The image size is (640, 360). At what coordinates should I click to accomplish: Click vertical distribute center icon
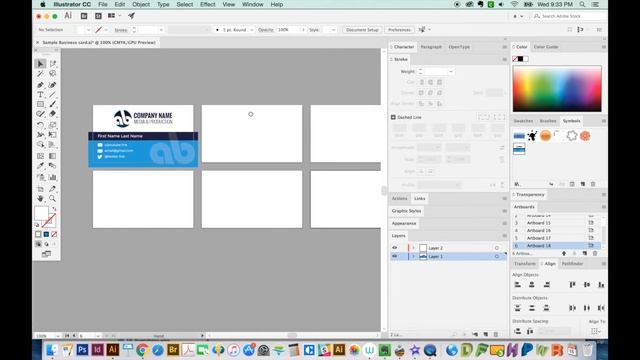(532, 308)
